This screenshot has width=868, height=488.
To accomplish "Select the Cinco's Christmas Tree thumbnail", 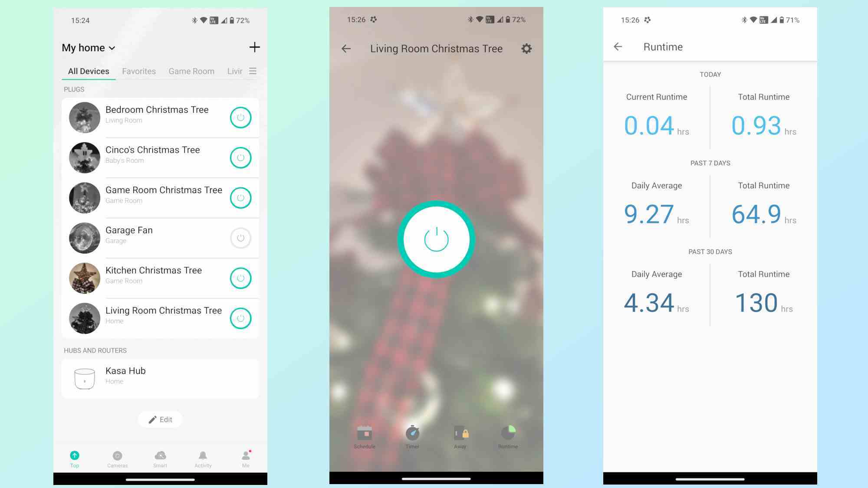I will point(83,157).
